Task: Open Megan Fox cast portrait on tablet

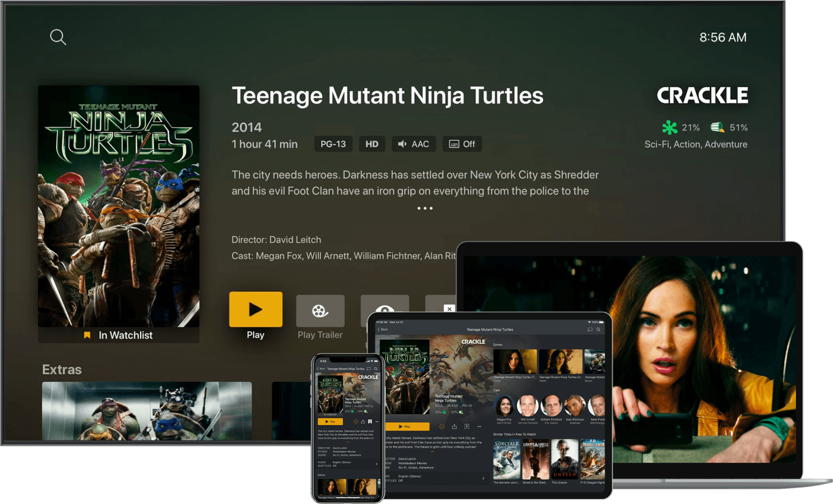Action: [x=504, y=406]
